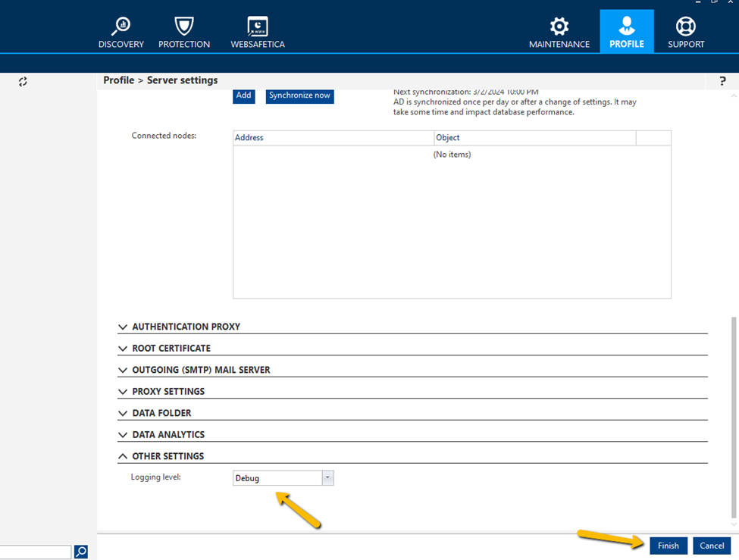Expand Outgoing (SMTP) Mail Server section
The width and height of the screenshot is (739, 560).
click(201, 370)
